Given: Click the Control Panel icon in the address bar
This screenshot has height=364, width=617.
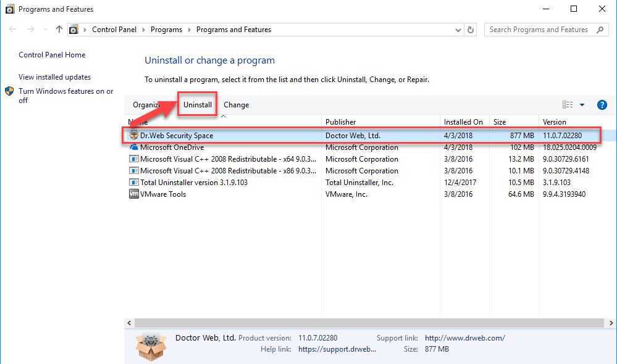Looking at the screenshot, I should [x=73, y=30].
